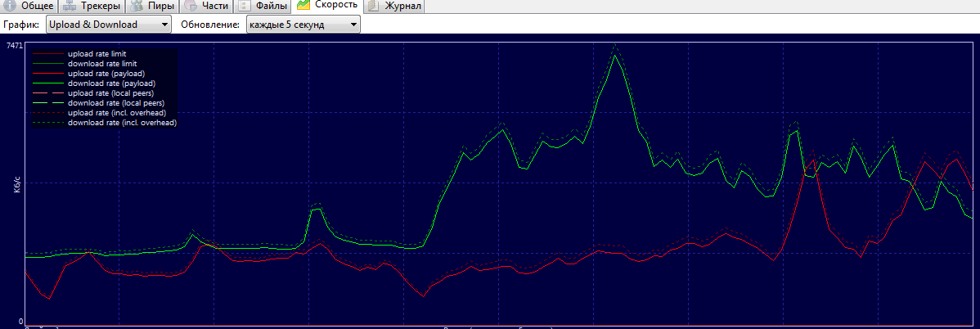Open the Пиры tab
Screen dimensions: 980x329
pyautogui.click(x=152, y=7)
